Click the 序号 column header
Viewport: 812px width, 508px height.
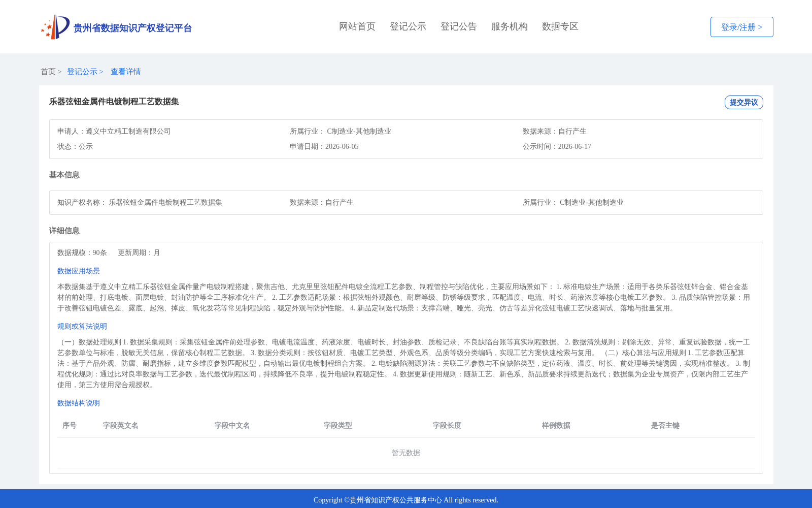click(x=70, y=425)
